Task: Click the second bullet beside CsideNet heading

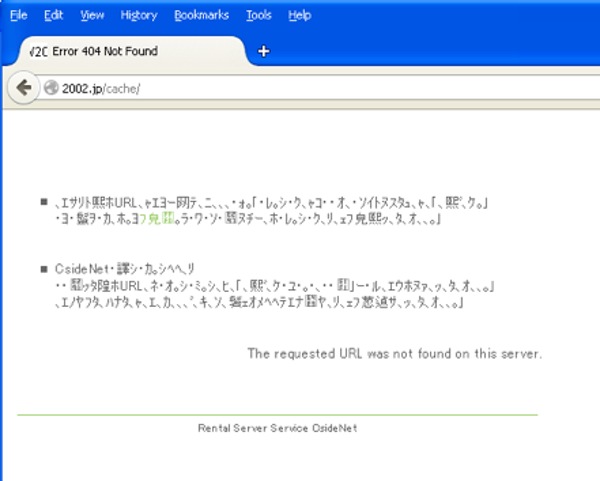Action: 44,269
